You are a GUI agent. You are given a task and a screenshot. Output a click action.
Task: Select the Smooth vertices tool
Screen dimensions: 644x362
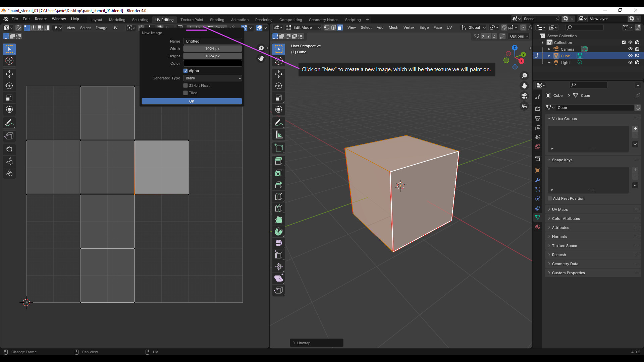tap(279, 243)
